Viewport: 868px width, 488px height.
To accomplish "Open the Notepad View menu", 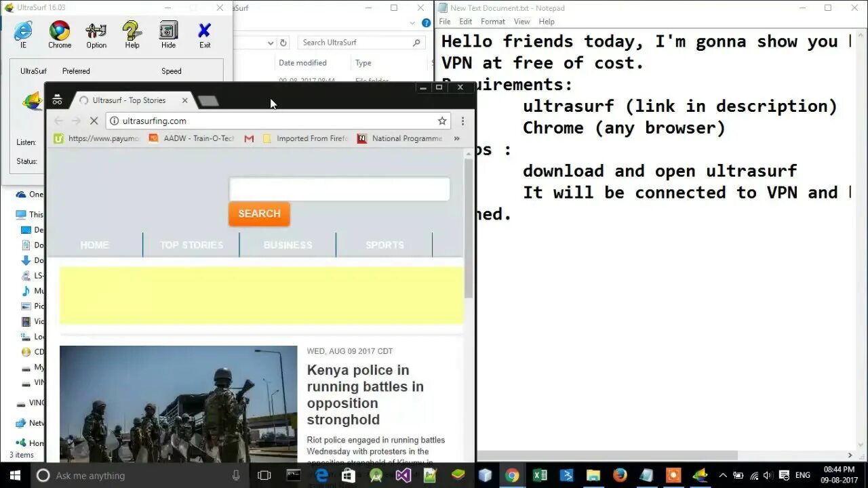I will tap(521, 22).
